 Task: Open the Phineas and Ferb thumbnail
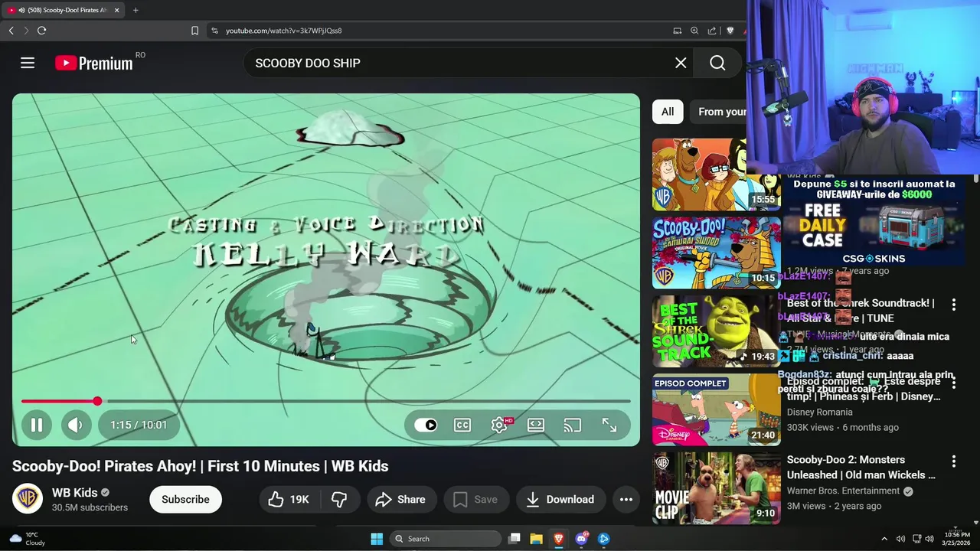pos(716,409)
